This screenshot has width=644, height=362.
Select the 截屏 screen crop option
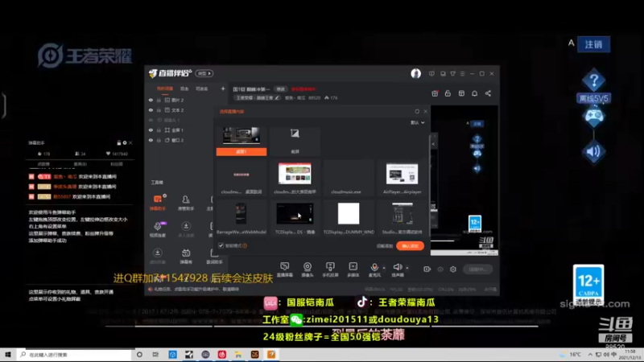tap(295, 140)
